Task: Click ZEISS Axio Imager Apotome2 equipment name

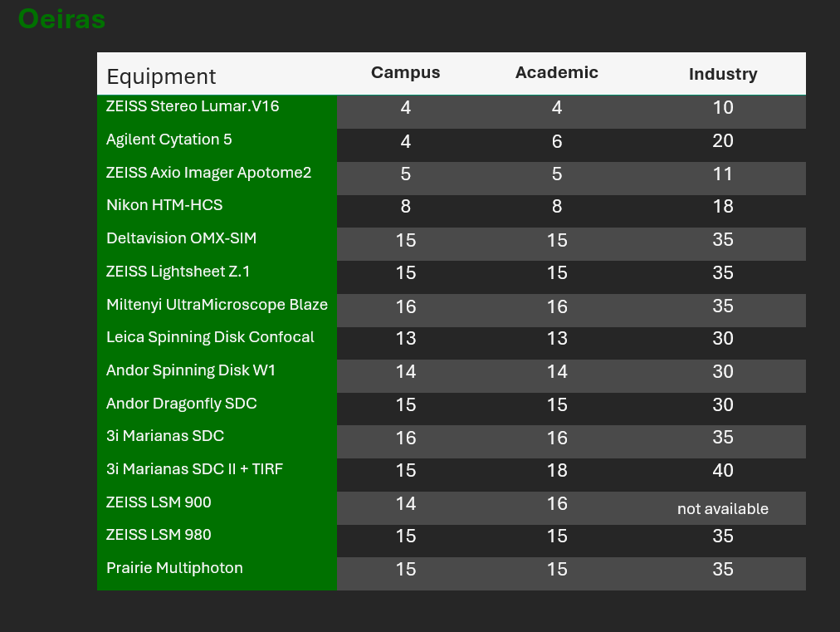Action: tap(208, 173)
